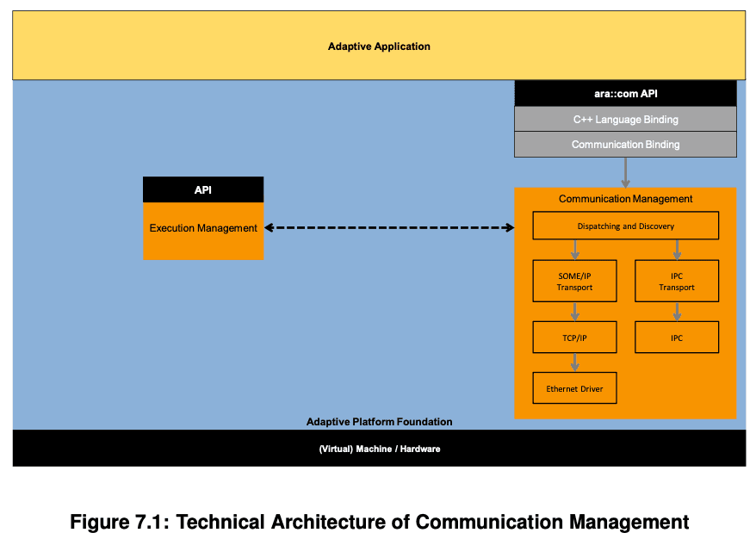The width and height of the screenshot is (756, 539).
Task: Select the IPC Transport block
Action: coord(677,281)
